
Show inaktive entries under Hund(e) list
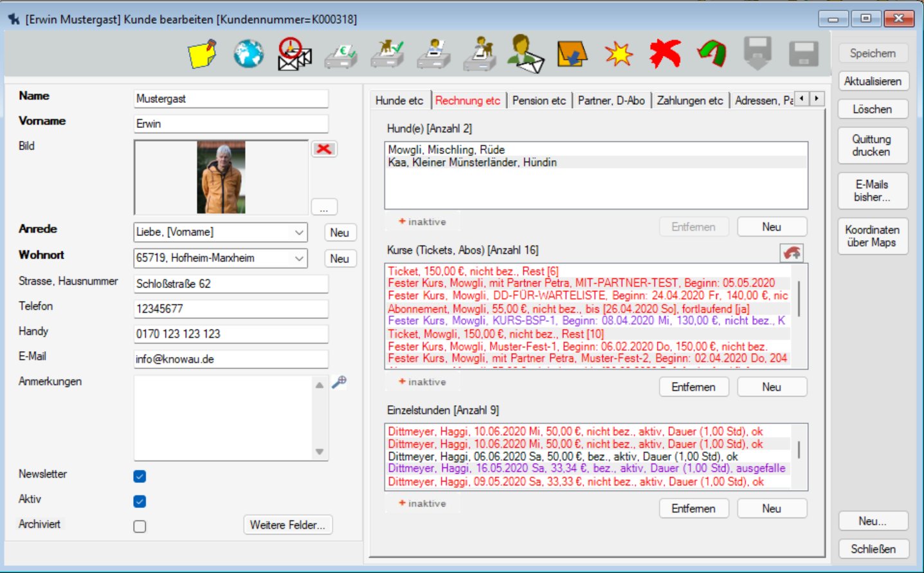click(x=422, y=222)
